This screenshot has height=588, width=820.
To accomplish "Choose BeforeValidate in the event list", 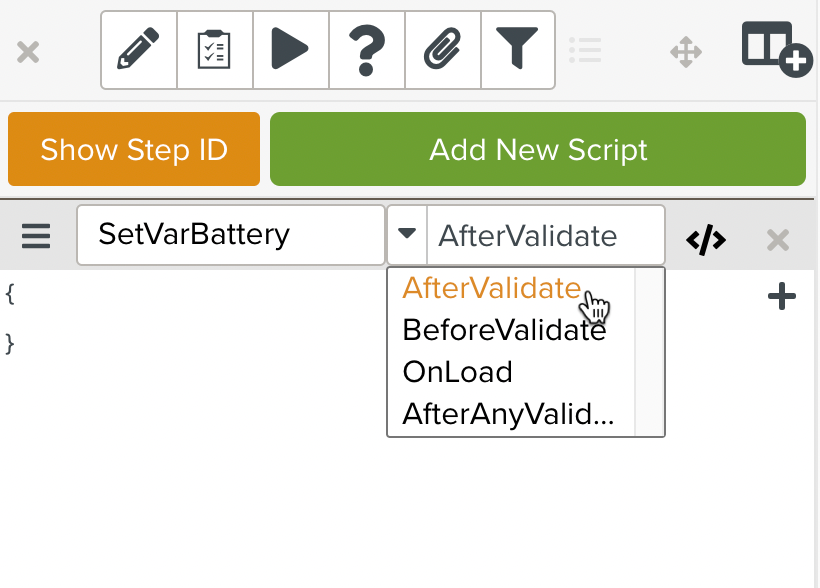I will click(x=504, y=330).
